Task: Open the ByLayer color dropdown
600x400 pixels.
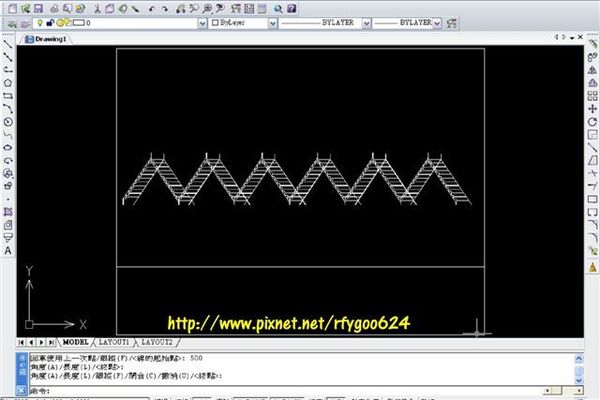Action: click(x=272, y=23)
